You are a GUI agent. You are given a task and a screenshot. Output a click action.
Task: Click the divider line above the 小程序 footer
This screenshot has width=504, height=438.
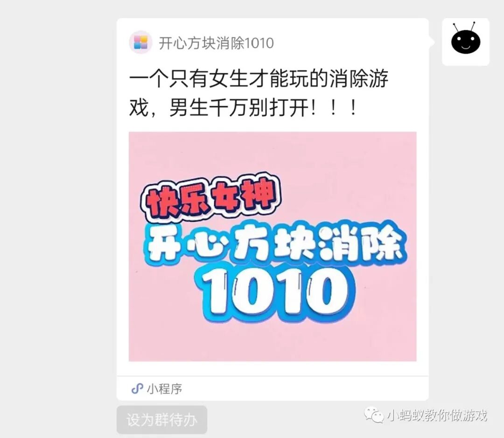click(273, 376)
